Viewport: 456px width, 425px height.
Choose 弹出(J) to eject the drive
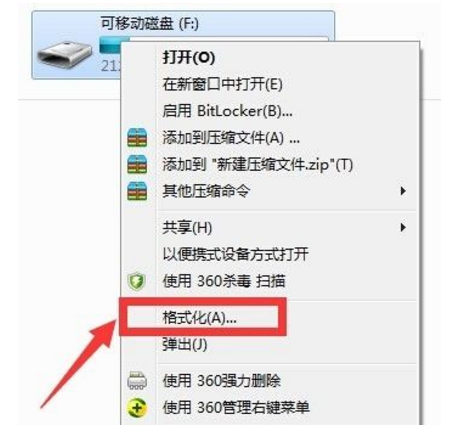pos(185,344)
